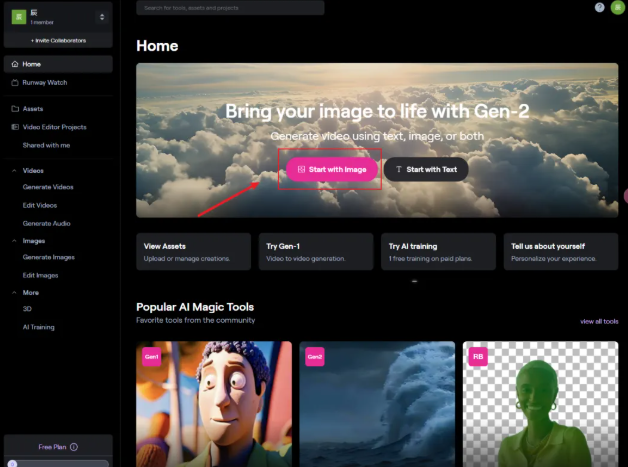628x467 pixels.
Task: Click the carousel page indicator dash
Action: pos(415,281)
